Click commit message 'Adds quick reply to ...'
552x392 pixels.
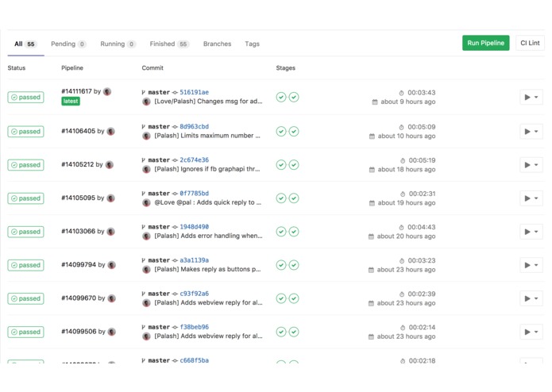(x=208, y=202)
